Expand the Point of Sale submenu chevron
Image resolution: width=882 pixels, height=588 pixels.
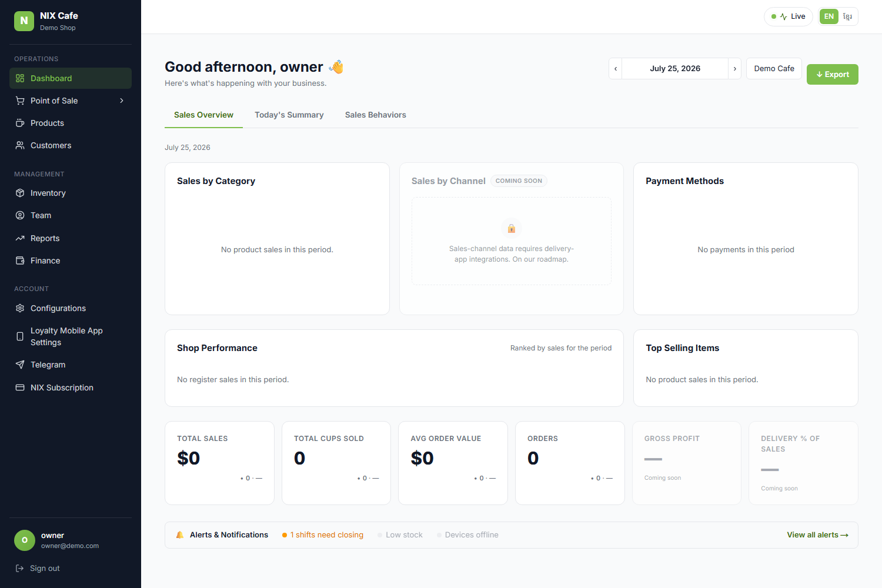coord(122,101)
